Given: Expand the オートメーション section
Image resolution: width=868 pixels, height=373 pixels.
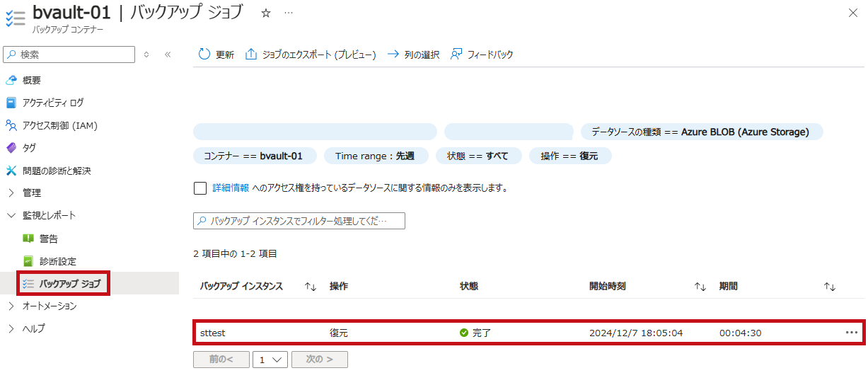Looking at the screenshot, I should pyautogui.click(x=11, y=306).
